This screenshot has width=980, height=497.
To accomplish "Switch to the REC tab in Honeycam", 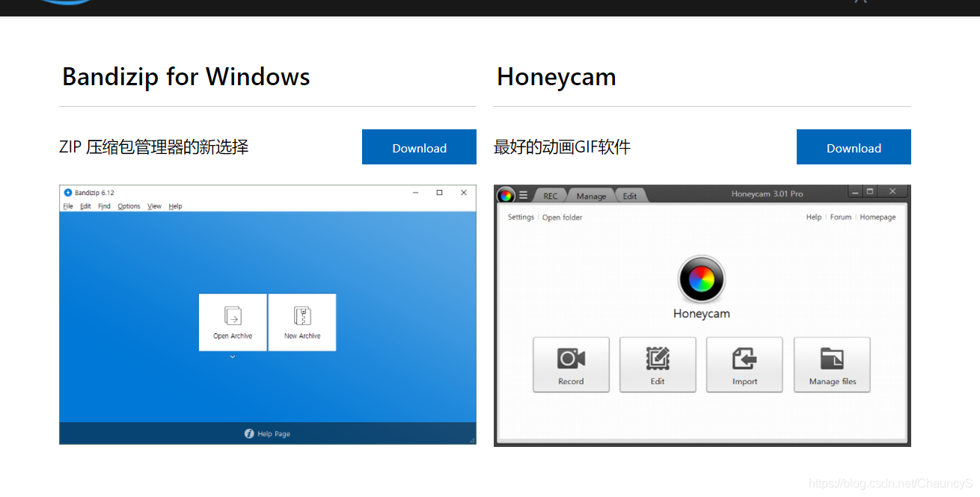I will tap(551, 196).
